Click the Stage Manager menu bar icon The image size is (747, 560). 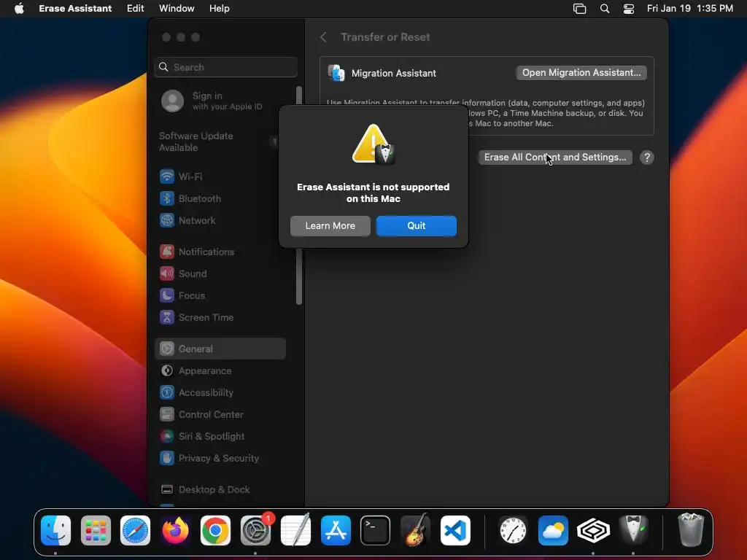pos(579,9)
